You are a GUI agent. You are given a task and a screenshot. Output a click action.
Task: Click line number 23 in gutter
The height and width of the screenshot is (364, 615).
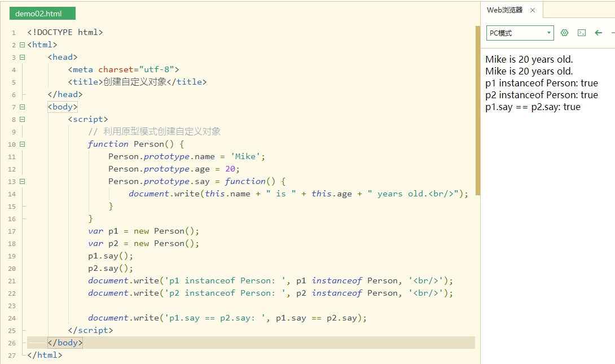(12, 306)
